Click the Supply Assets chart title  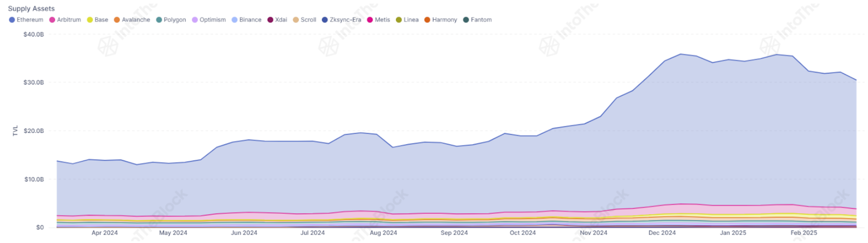point(31,9)
